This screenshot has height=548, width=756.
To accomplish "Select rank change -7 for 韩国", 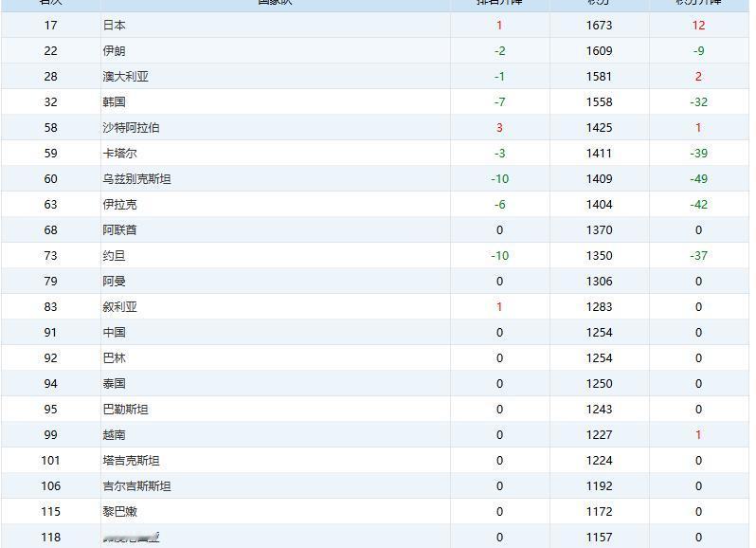I will point(499,101).
